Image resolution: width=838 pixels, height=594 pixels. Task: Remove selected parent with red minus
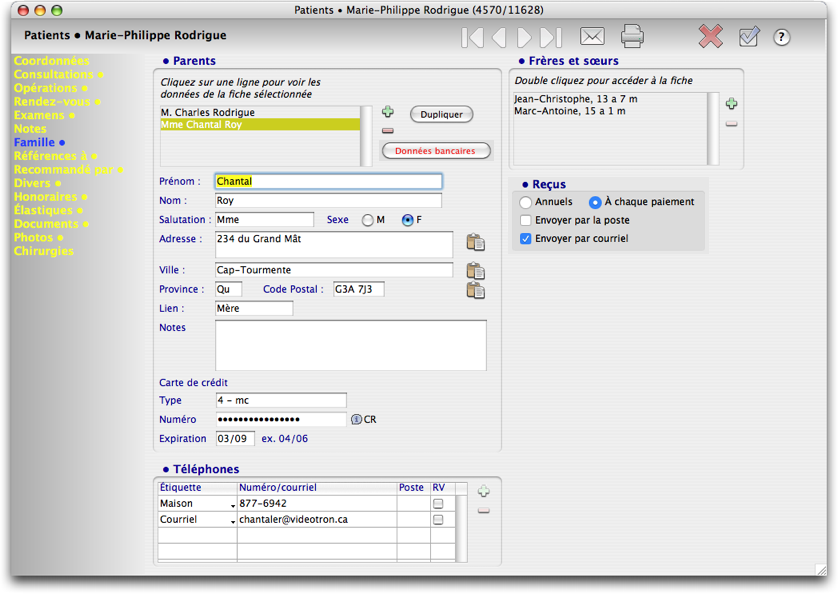[x=388, y=130]
